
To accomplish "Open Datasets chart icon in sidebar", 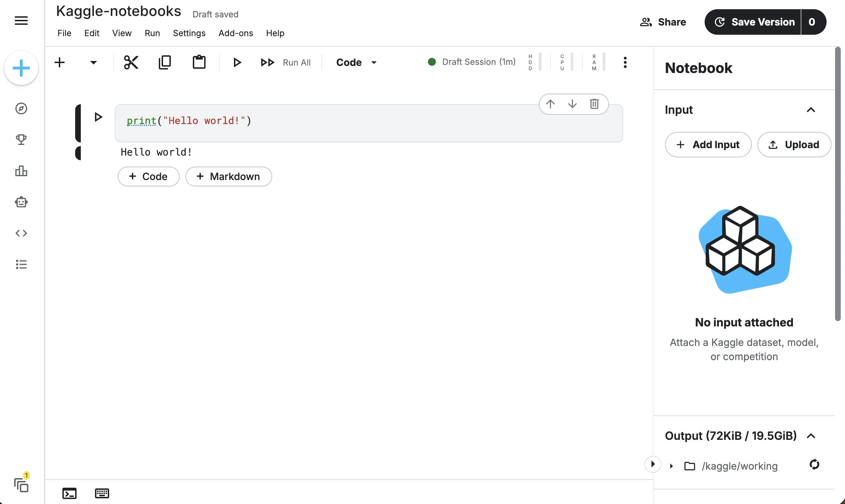I will [21, 171].
